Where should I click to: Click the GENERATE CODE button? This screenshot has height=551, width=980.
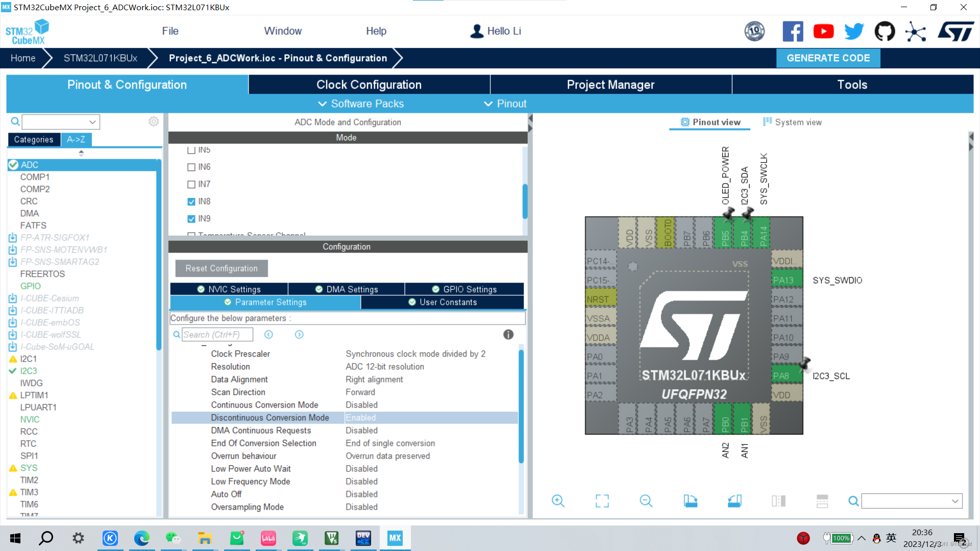click(828, 58)
